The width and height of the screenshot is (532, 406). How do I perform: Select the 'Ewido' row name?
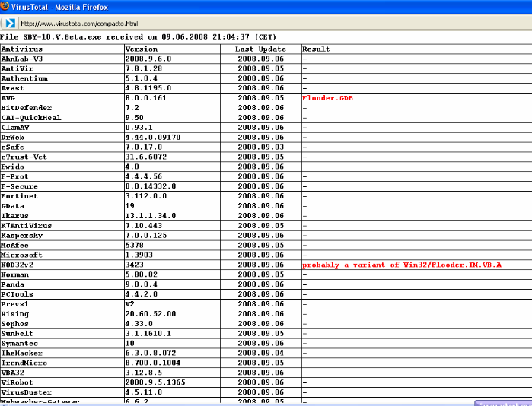pos(12,167)
